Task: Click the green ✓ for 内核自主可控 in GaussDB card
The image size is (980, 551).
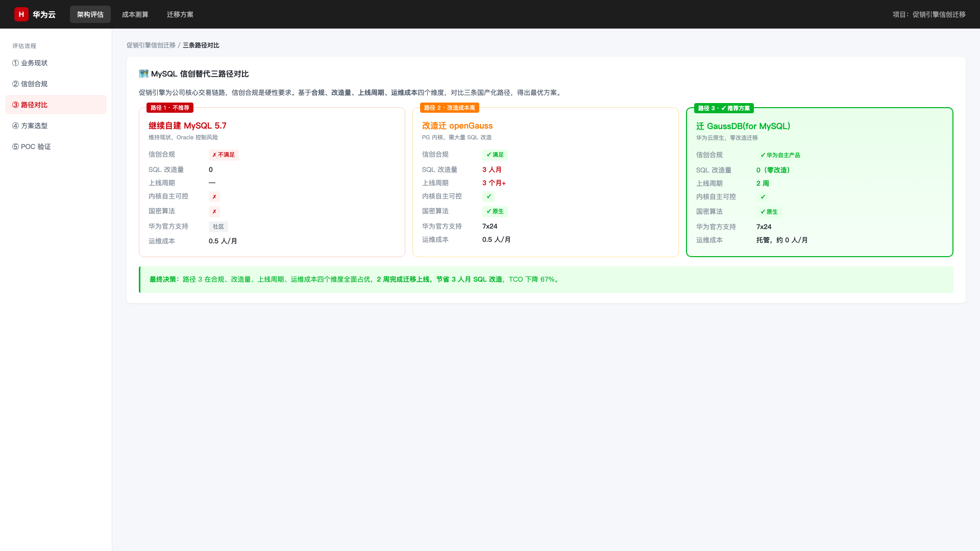Action: click(x=763, y=197)
